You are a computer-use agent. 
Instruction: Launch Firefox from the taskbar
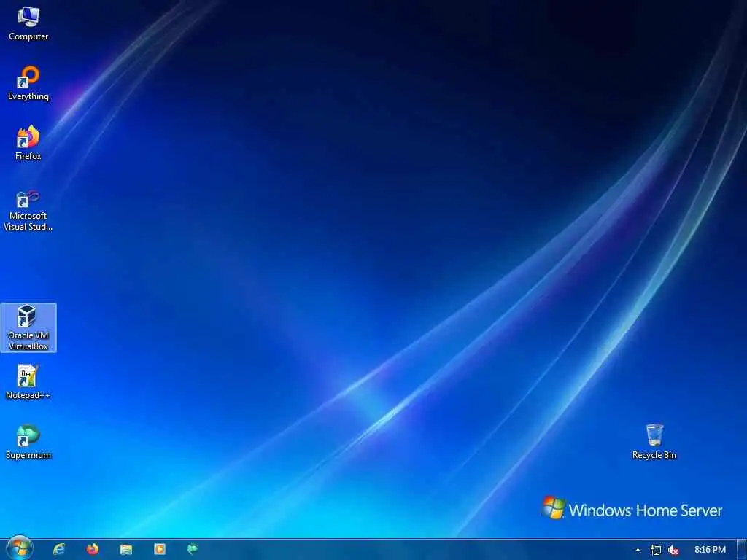[x=93, y=550]
